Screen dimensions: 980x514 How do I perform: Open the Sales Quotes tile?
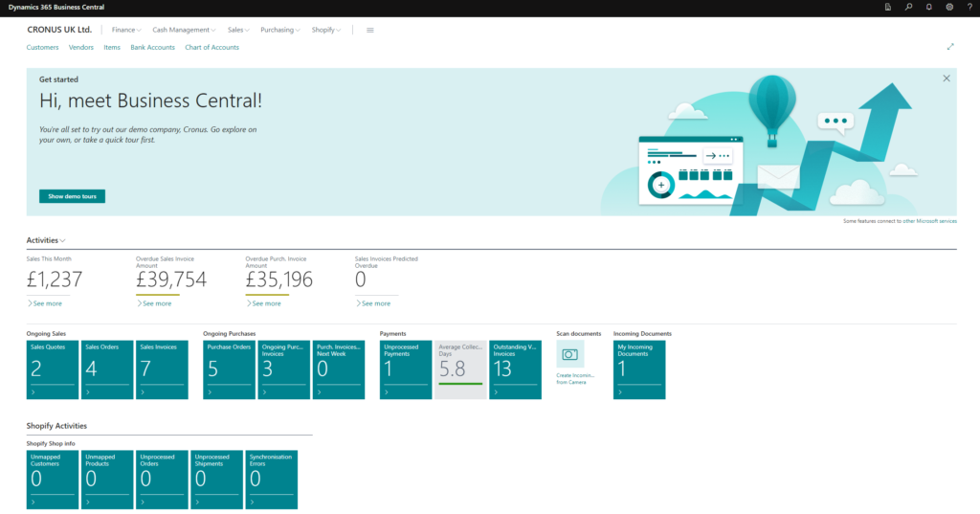53,369
